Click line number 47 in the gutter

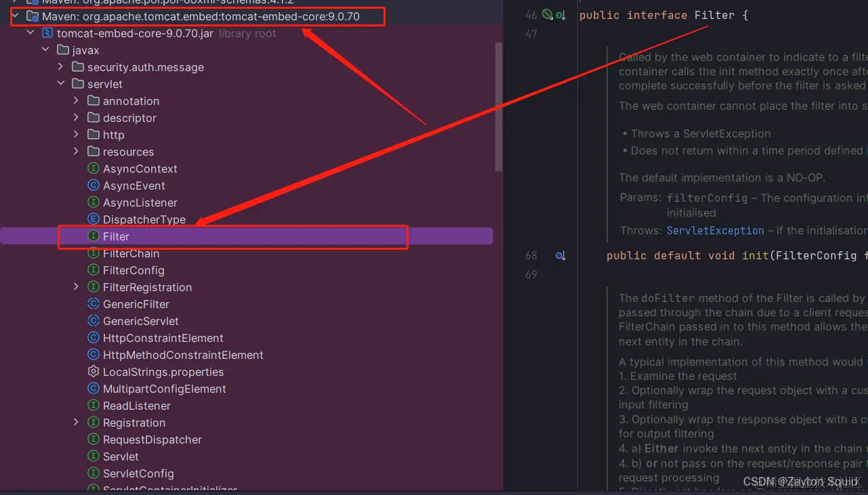click(x=531, y=34)
